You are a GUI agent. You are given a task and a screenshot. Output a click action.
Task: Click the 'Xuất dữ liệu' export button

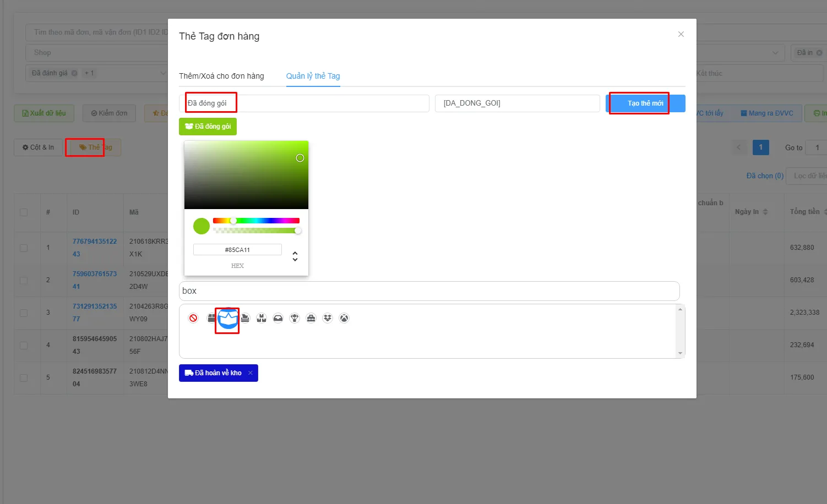43,113
